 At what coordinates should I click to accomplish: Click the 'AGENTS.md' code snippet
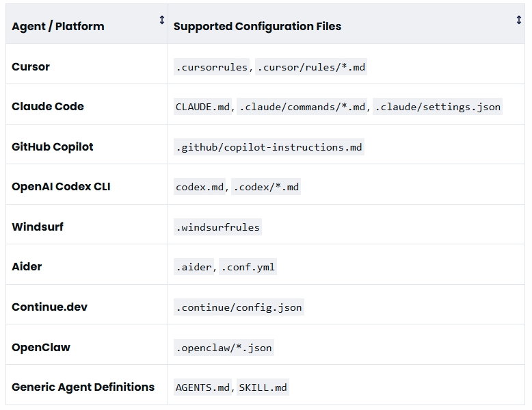click(202, 387)
